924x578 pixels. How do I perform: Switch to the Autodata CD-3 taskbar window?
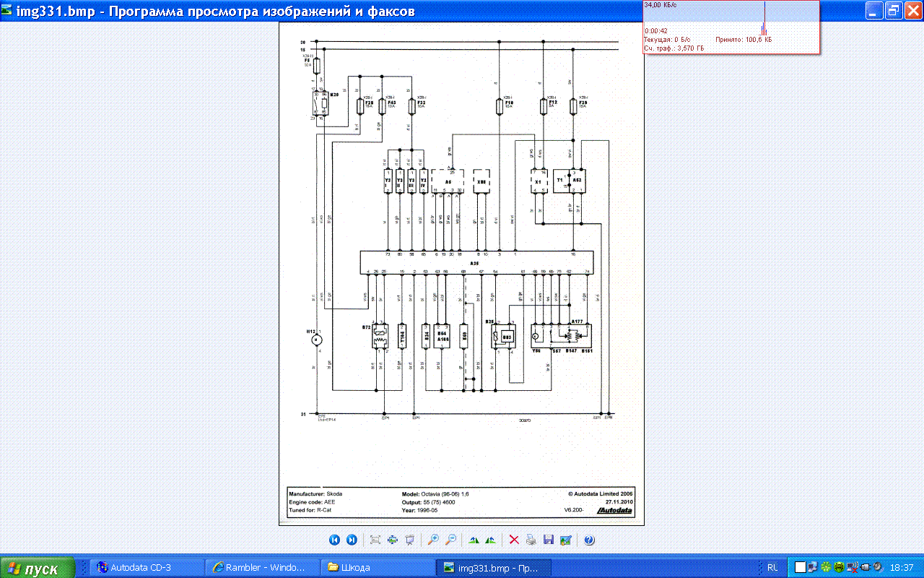[146, 568]
